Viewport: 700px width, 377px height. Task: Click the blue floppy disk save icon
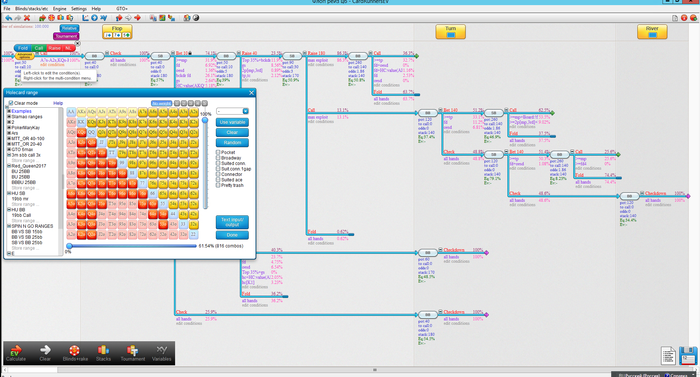tap(688, 356)
